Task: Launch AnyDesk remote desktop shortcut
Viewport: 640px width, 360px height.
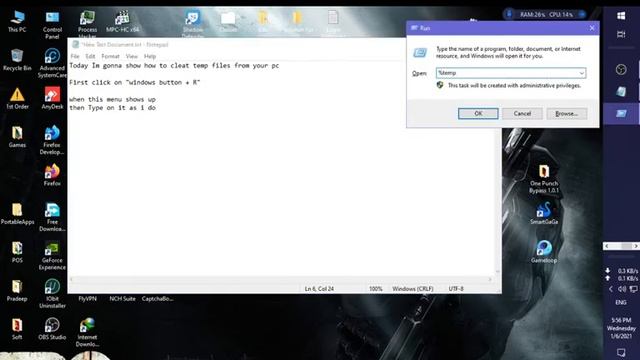Action: pyautogui.click(x=52, y=98)
